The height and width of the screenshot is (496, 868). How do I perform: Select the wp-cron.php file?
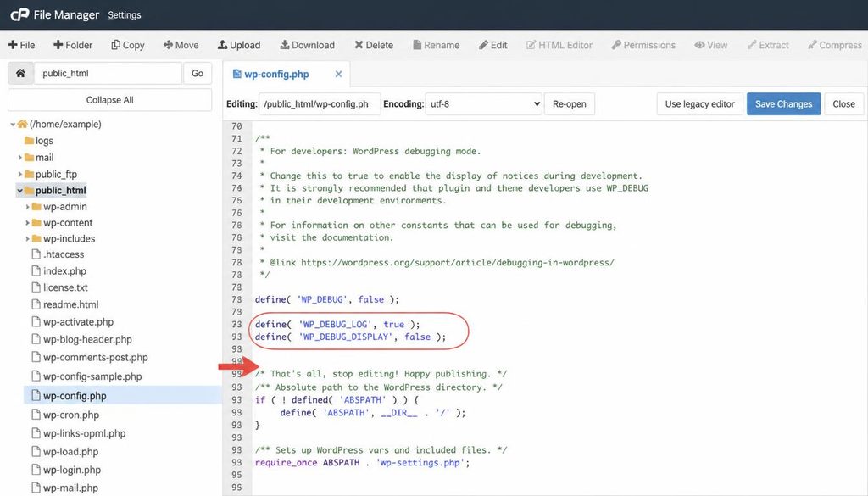tap(65, 415)
